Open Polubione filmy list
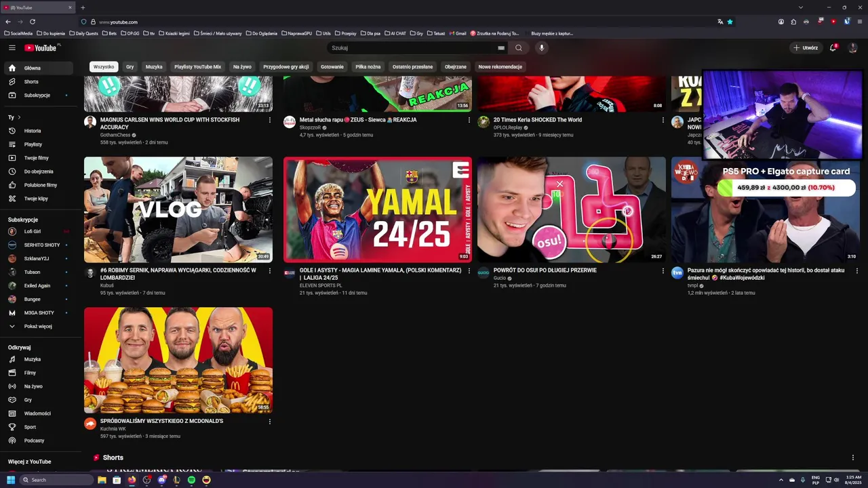 coord(38,185)
